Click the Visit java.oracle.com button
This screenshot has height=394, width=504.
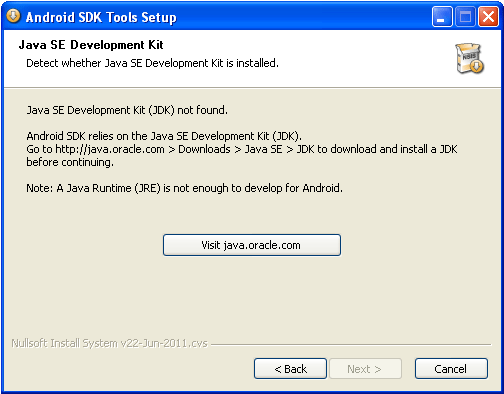tap(252, 245)
